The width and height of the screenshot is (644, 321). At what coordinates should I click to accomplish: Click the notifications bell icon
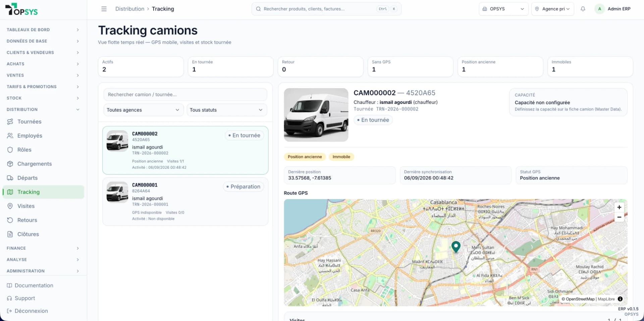pyautogui.click(x=583, y=9)
